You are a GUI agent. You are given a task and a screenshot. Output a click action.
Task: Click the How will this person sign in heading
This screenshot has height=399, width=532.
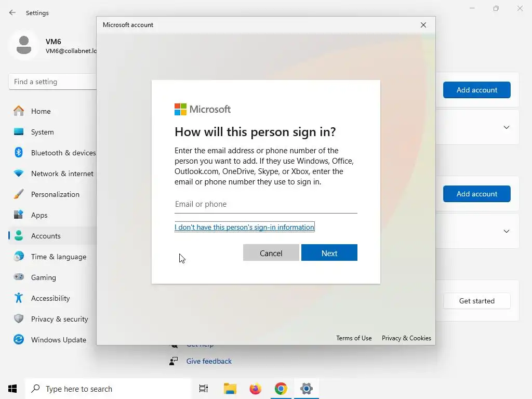tap(255, 131)
